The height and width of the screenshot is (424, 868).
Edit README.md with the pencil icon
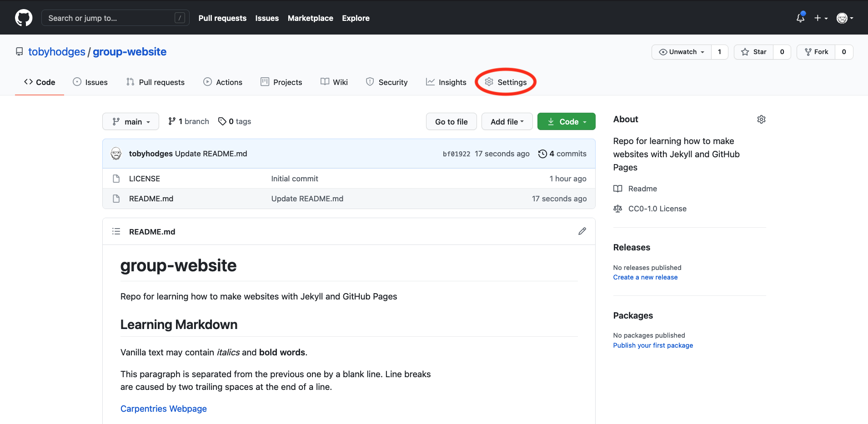tap(582, 231)
